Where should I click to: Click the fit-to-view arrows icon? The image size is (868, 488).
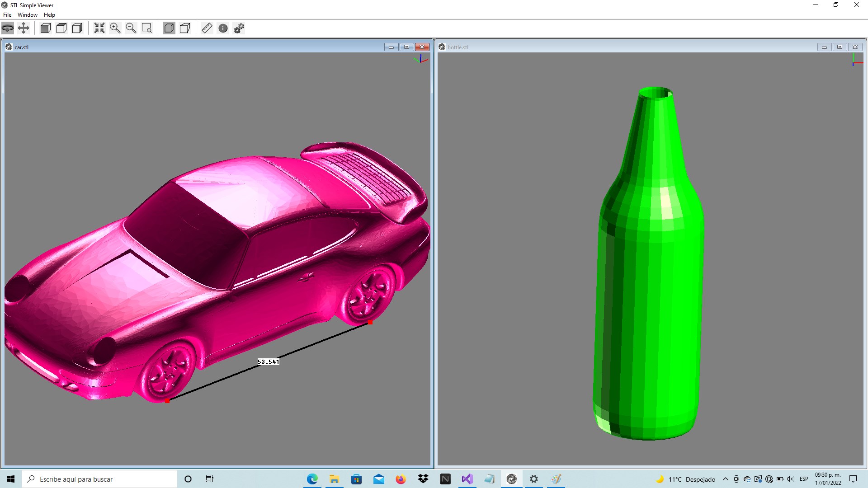click(x=99, y=28)
